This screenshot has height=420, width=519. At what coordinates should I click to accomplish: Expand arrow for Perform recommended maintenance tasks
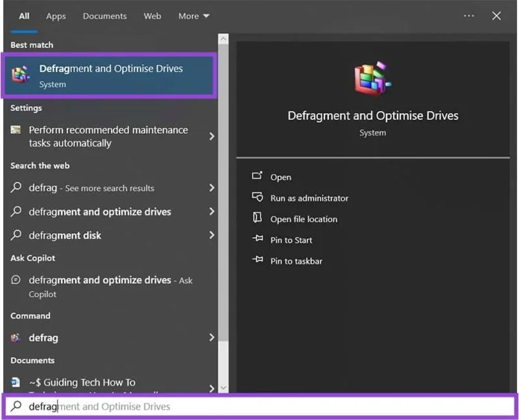(211, 136)
